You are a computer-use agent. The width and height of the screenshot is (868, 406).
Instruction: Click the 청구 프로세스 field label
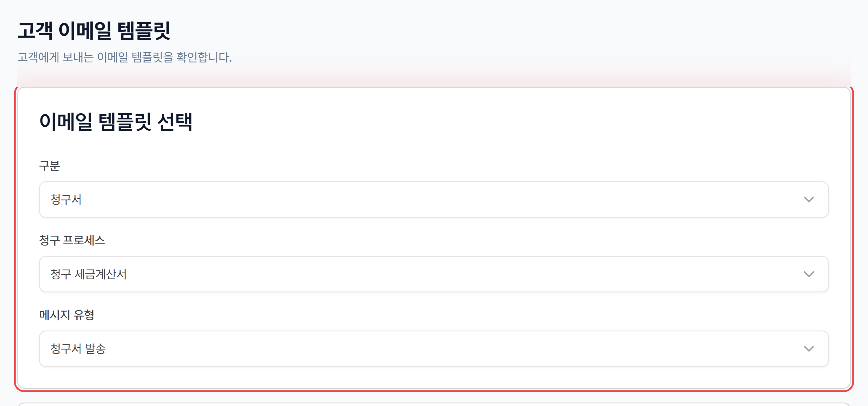click(72, 240)
